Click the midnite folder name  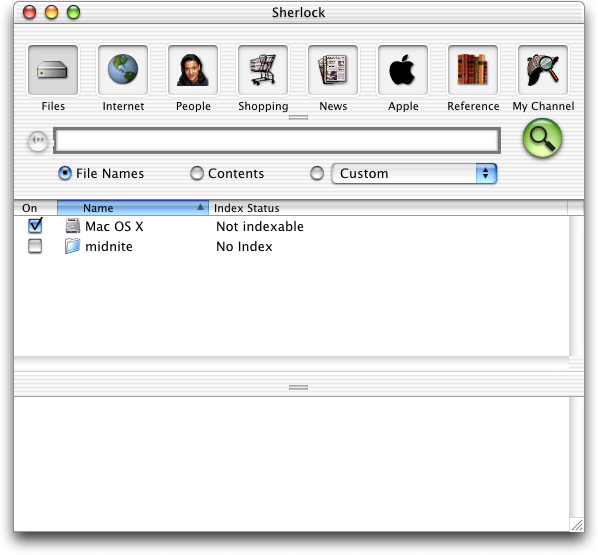109,246
